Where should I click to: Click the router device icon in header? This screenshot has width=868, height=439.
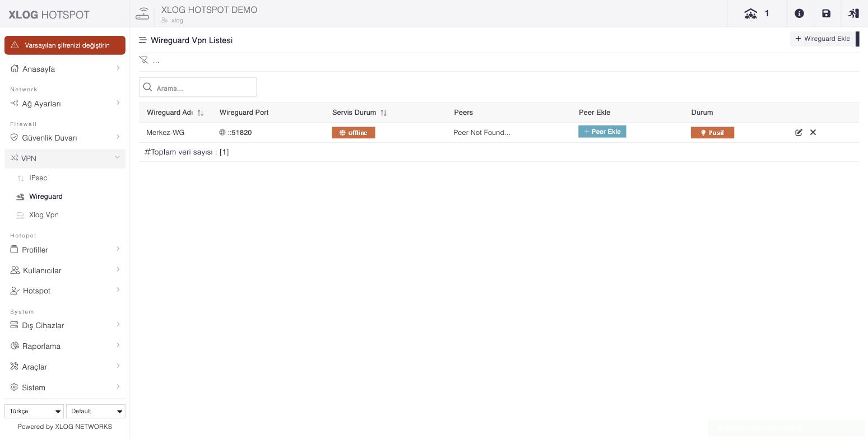[142, 13]
